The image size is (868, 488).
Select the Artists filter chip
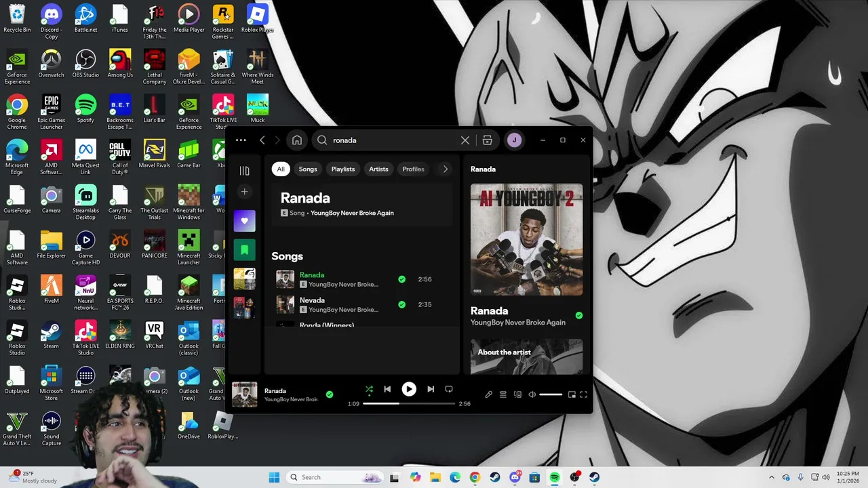pos(378,169)
